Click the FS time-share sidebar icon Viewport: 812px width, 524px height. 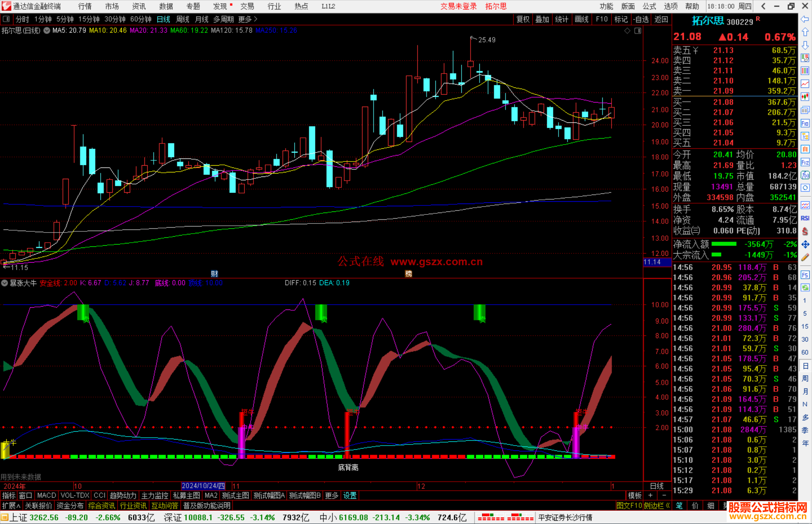(805, 275)
